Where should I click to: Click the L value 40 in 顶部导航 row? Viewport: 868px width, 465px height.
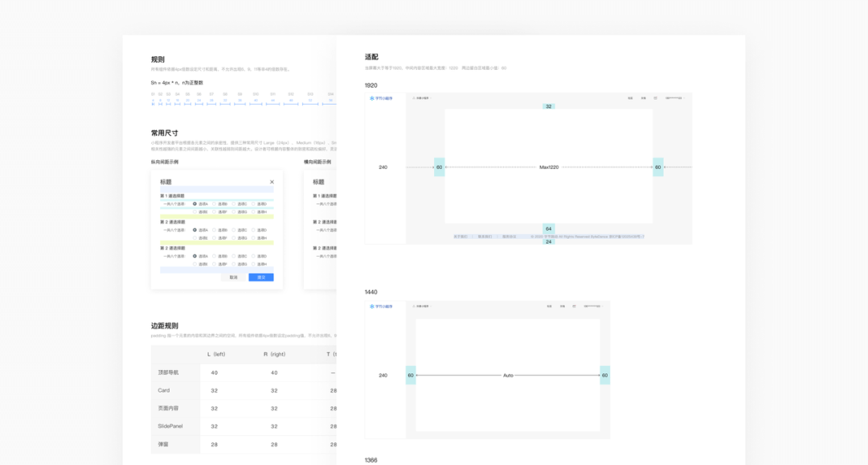click(215, 372)
